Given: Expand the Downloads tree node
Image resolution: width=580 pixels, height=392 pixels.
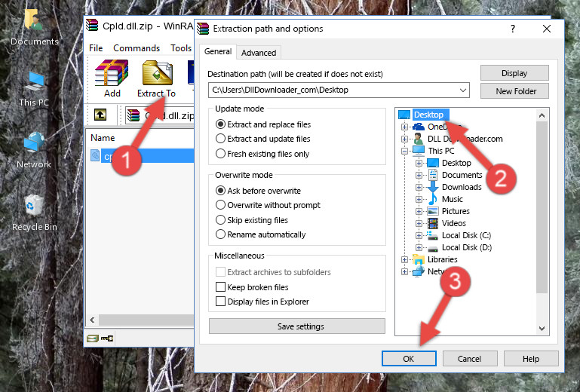Looking at the screenshot, I should coord(419,187).
